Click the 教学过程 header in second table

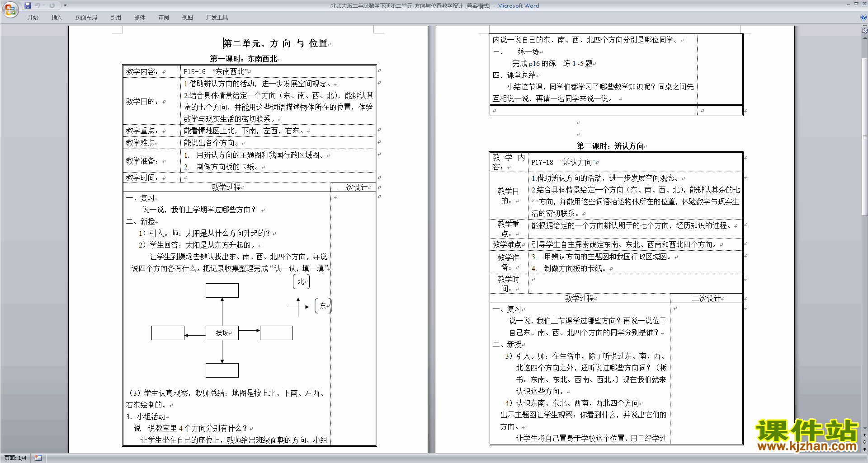[580, 298]
